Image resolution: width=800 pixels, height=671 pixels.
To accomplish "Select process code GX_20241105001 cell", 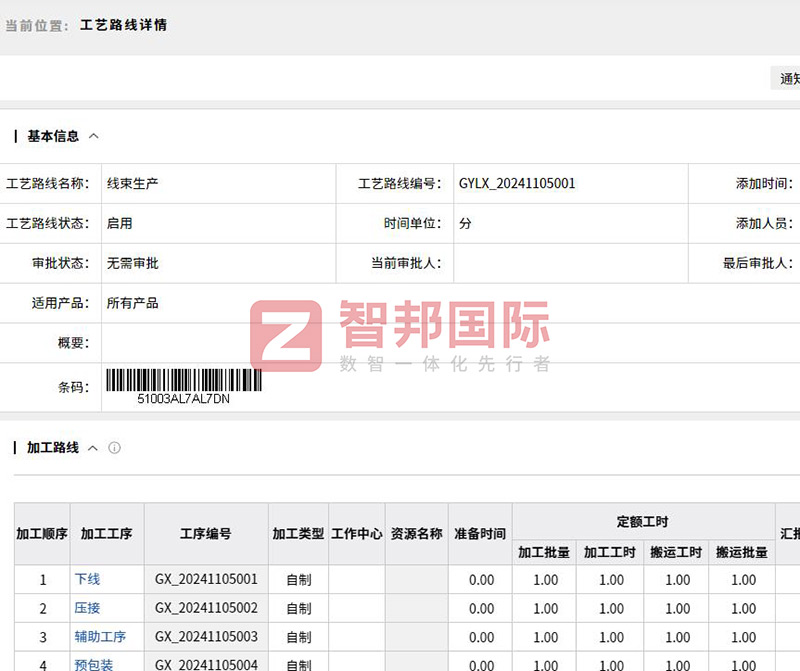I will pos(205,580).
